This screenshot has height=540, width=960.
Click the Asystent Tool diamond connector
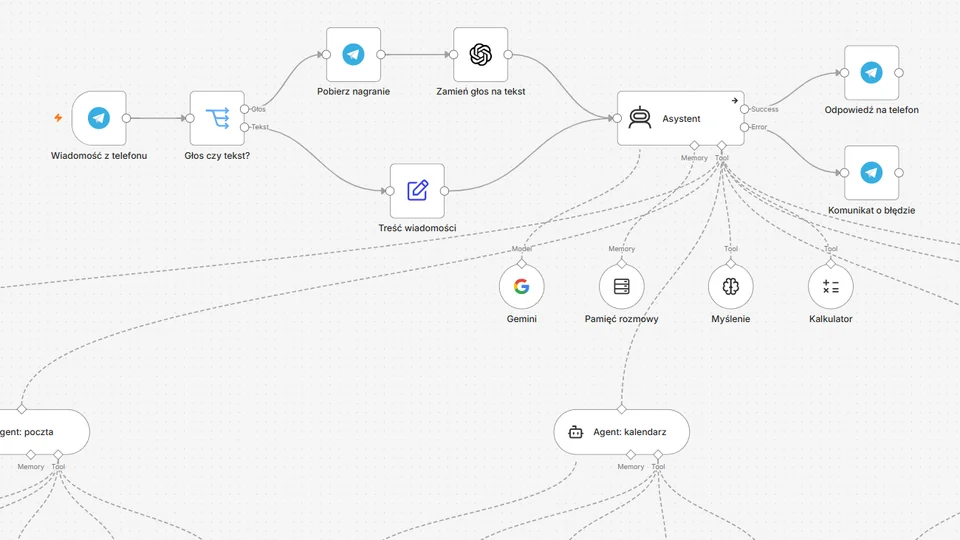pos(722,146)
